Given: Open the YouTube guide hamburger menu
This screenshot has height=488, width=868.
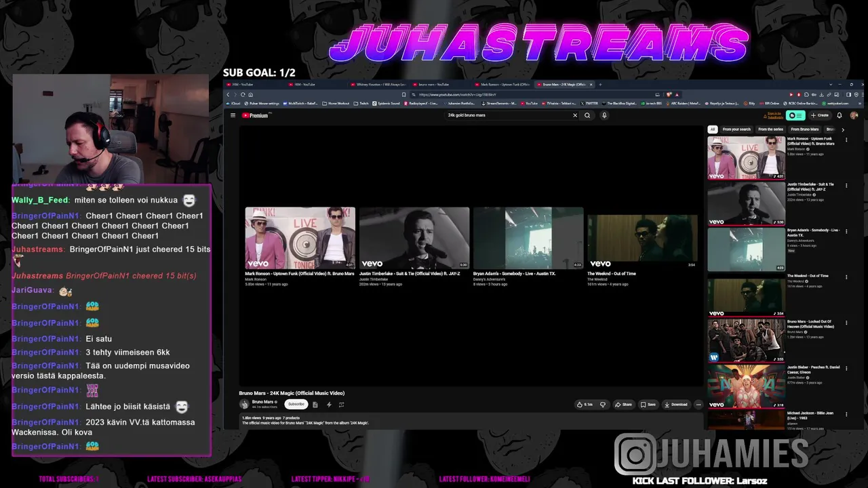Looking at the screenshot, I should [233, 115].
